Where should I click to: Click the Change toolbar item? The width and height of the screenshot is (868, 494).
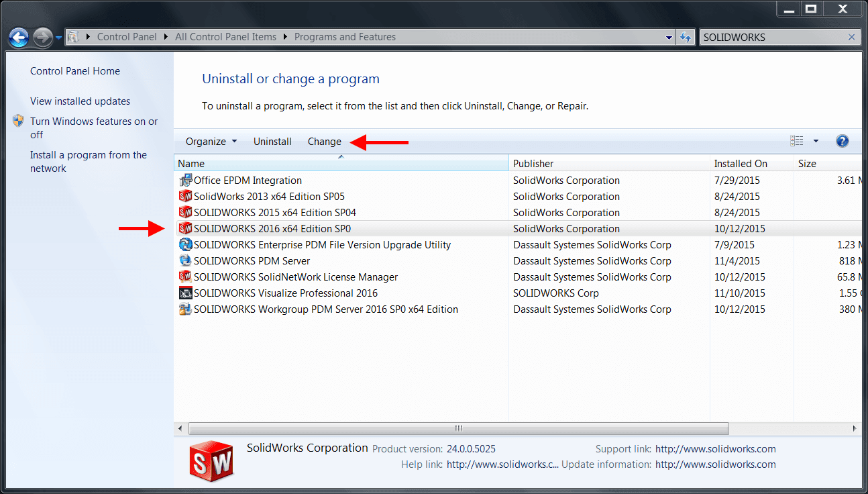point(324,141)
